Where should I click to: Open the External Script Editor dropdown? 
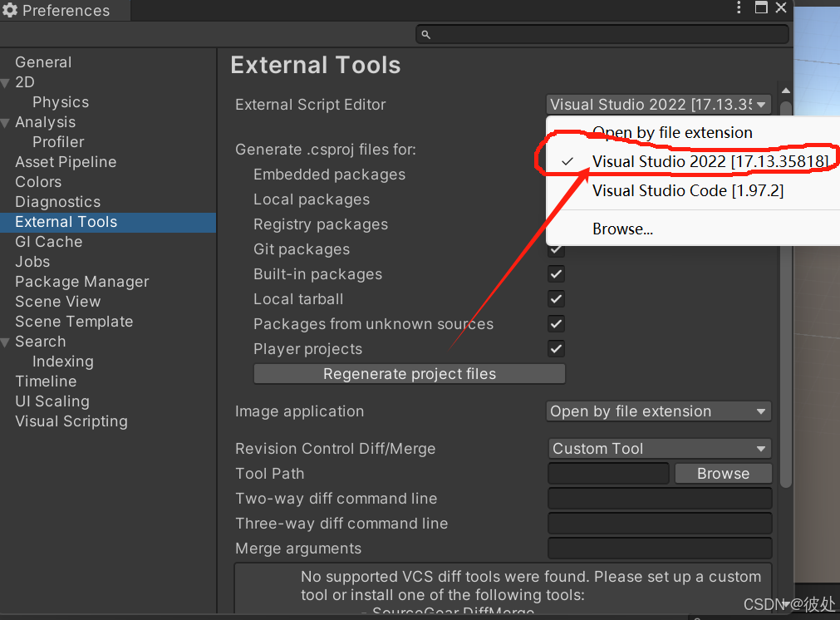point(659,105)
